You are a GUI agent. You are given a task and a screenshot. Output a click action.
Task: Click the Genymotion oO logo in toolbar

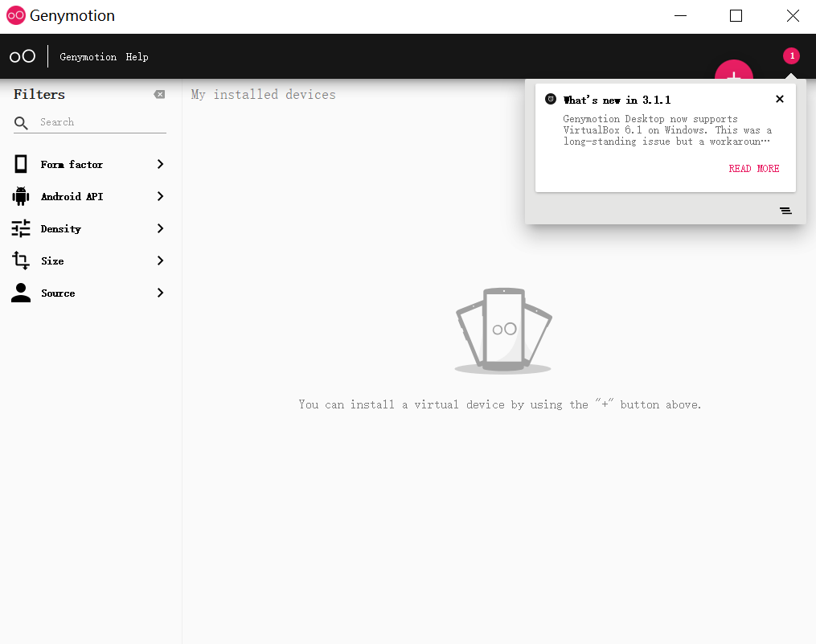click(23, 56)
